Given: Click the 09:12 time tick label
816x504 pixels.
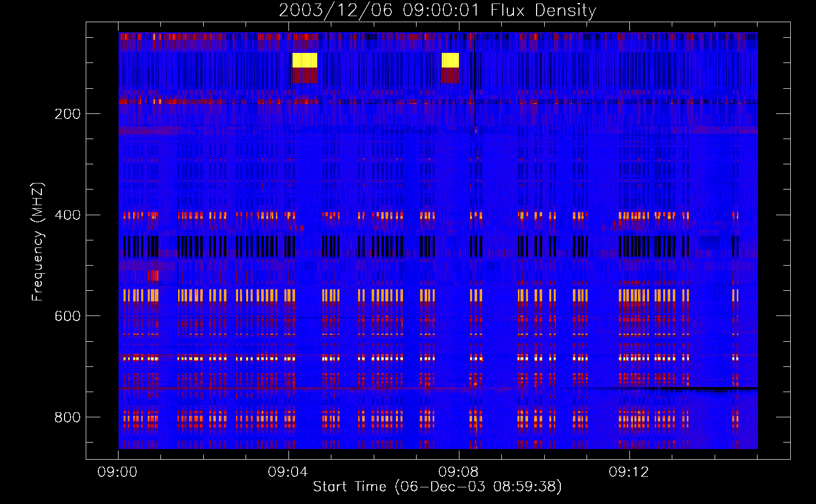Looking at the screenshot, I should coord(629,472).
